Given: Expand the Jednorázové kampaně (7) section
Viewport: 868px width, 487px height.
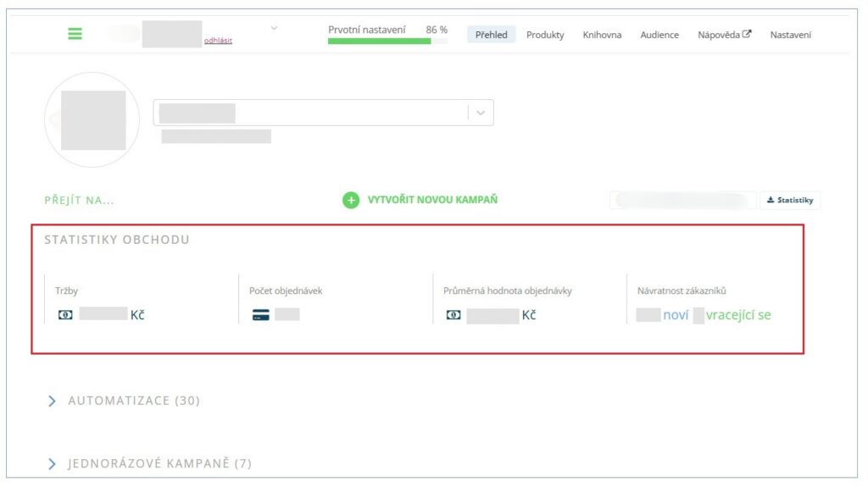Looking at the screenshot, I should coord(53,463).
